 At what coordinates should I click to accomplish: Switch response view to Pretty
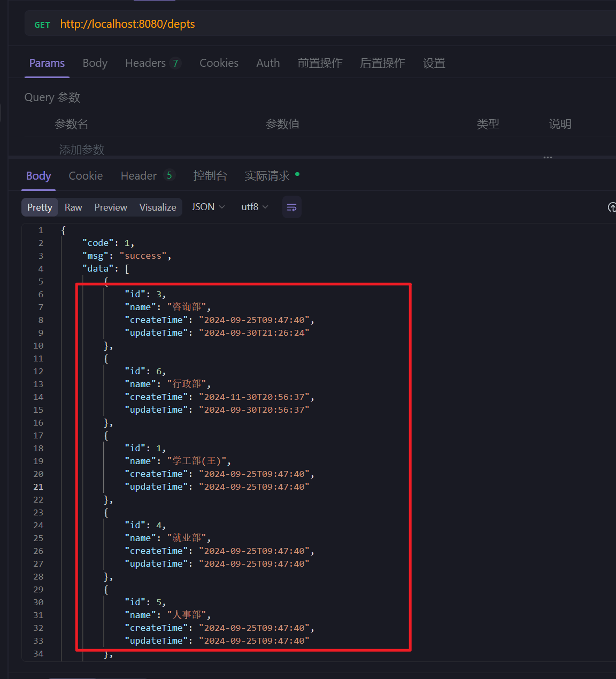[40, 207]
